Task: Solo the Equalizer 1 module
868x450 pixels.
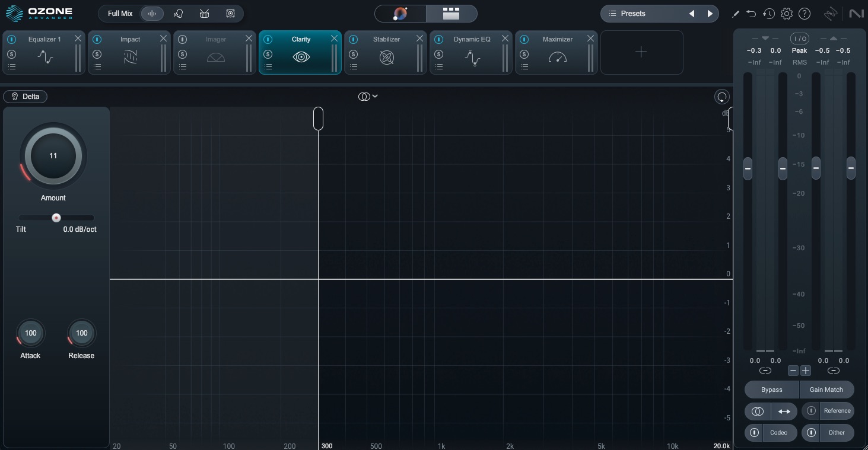Action: [12, 54]
